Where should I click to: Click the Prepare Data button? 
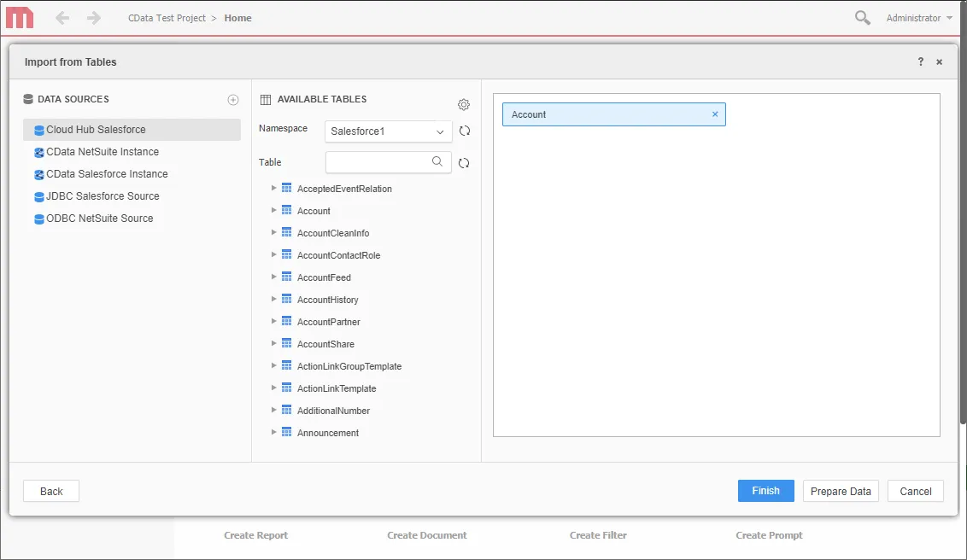pyautogui.click(x=840, y=490)
